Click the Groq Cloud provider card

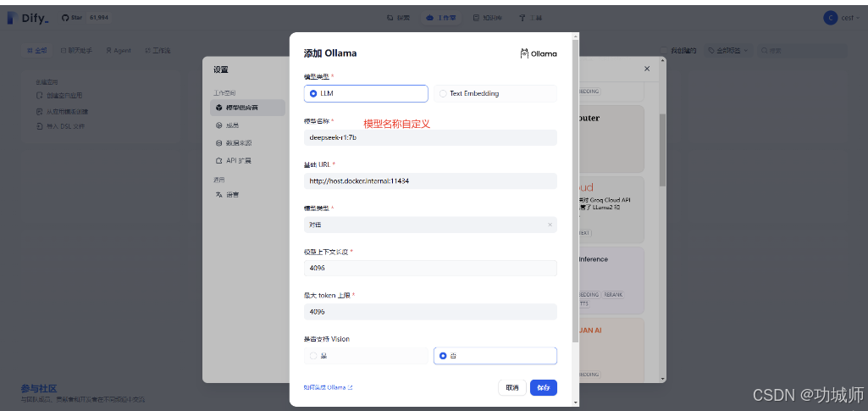(611, 209)
